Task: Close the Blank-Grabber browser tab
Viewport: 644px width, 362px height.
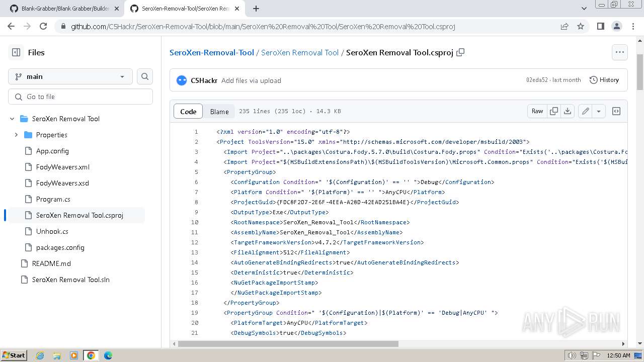Action: pyautogui.click(x=117, y=9)
